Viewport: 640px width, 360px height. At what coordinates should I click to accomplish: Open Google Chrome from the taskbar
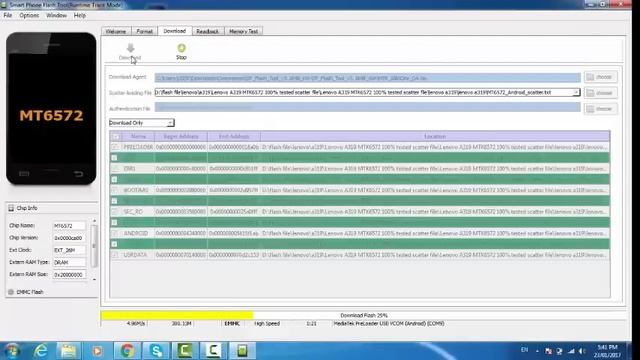point(127,351)
